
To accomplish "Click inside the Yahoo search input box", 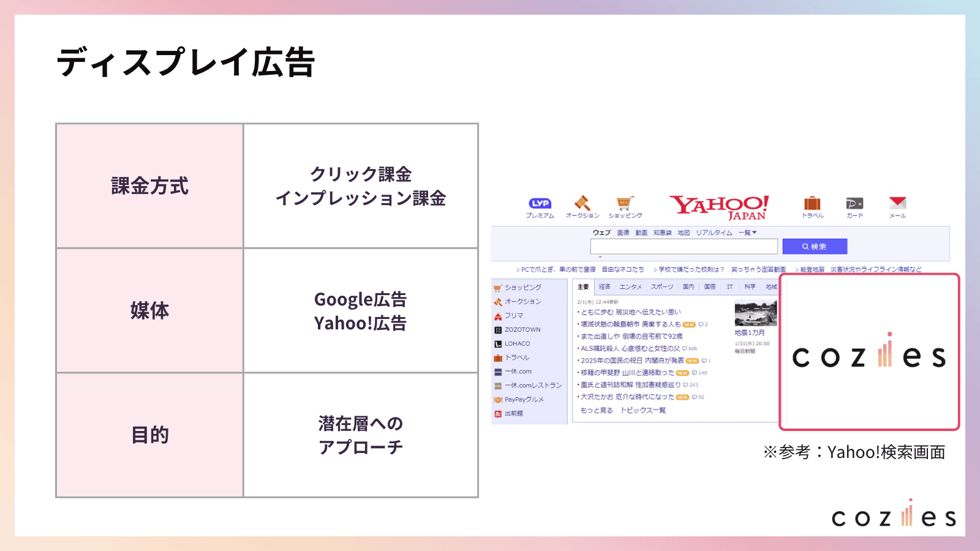I will pos(684,246).
